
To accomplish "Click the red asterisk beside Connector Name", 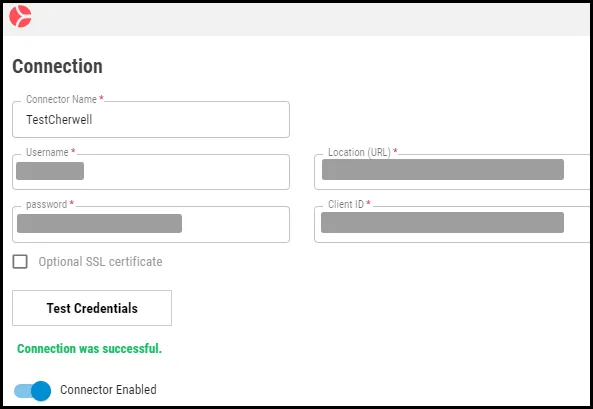I will click(101, 98).
